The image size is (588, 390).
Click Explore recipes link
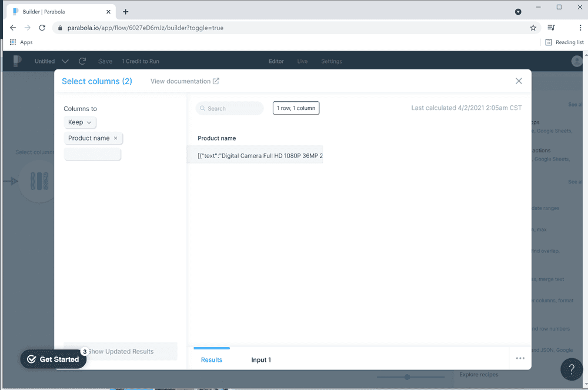[x=479, y=374]
